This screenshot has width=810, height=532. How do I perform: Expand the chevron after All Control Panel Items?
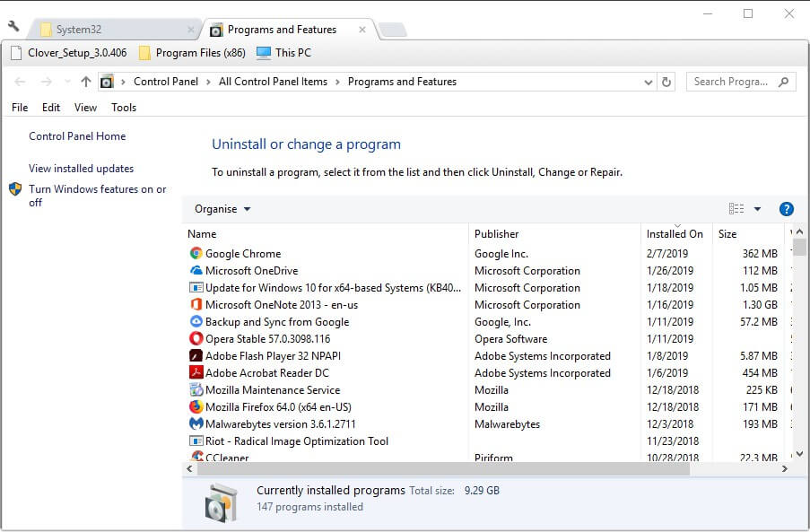(x=337, y=82)
